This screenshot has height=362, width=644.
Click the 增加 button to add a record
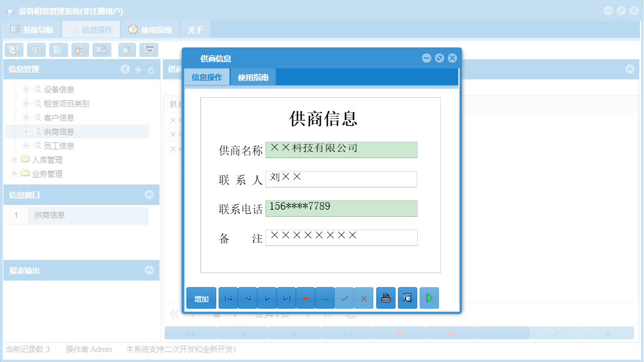[200, 298]
